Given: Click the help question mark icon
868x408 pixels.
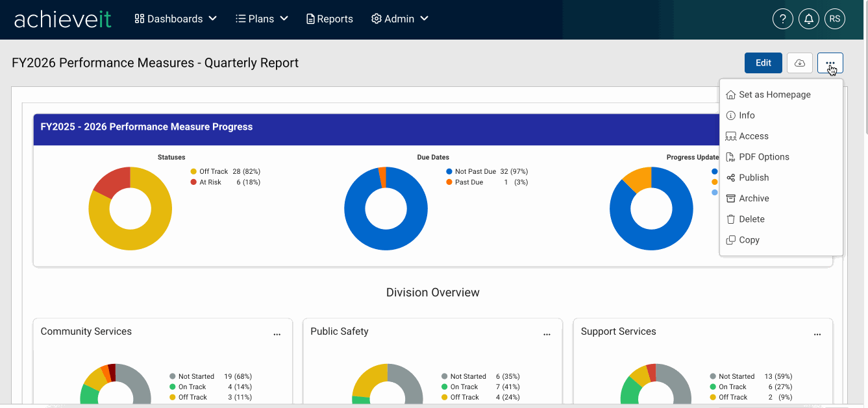Looking at the screenshot, I should (782, 19).
